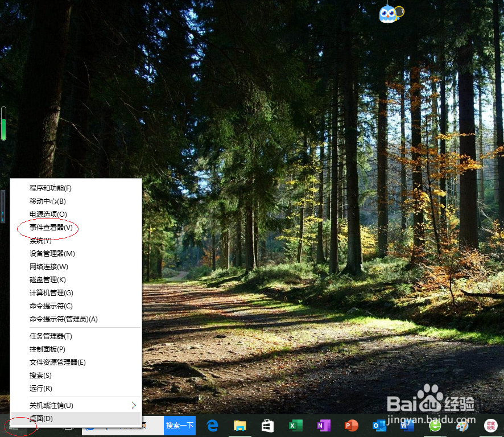
Task: Launch Microsoft Edge from the taskbar
Action: (x=211, y=425)
